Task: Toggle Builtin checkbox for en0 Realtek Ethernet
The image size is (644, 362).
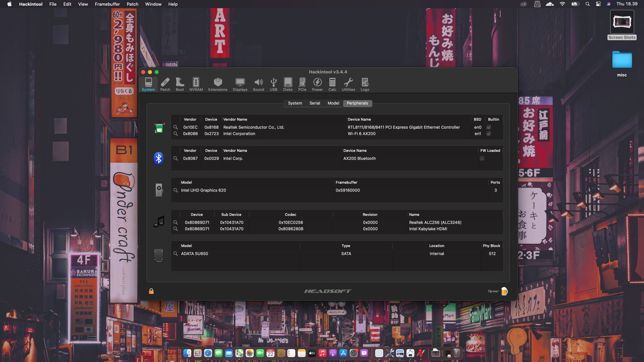Action: point(489,127)
